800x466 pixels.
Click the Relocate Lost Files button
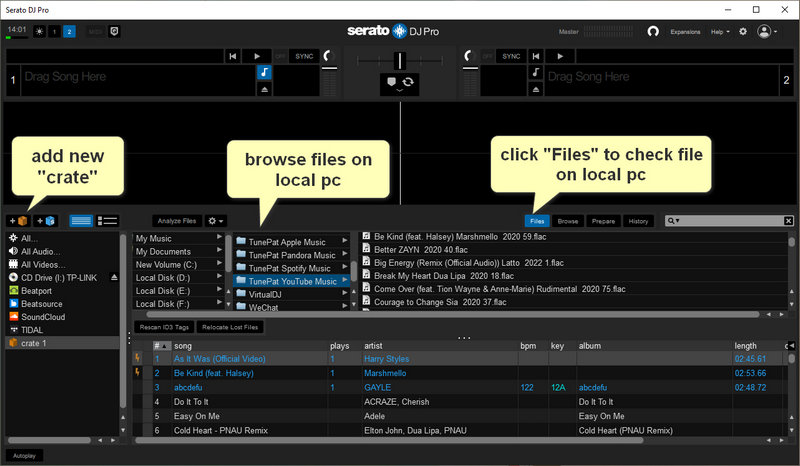[x=230, y=327]
